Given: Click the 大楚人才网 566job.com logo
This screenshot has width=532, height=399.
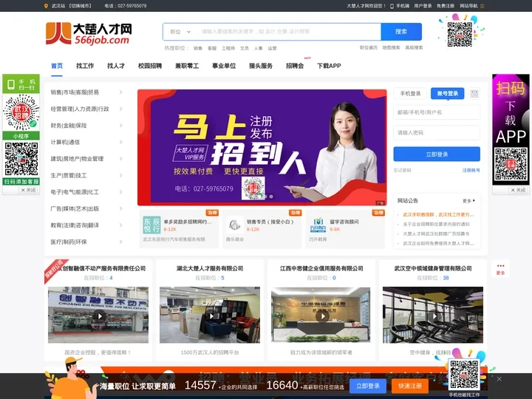Looking at the screenshot, I should coord(89,33).
